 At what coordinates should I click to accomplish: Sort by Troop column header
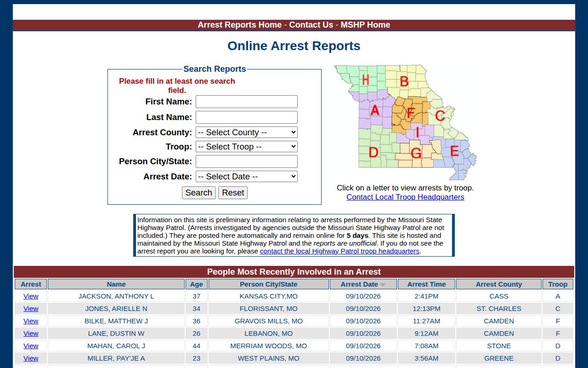click(558, 284)
